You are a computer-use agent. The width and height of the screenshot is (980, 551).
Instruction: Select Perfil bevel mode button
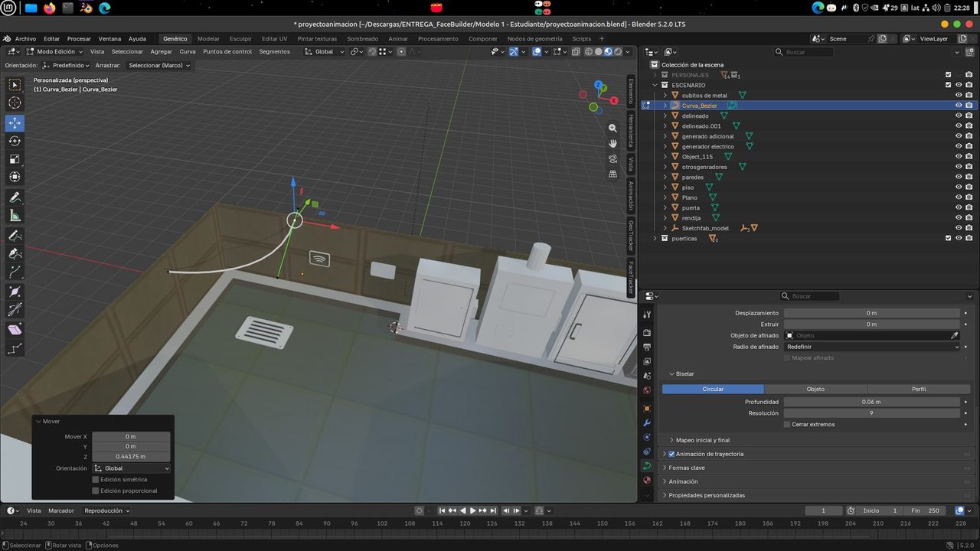pos(919,389)
